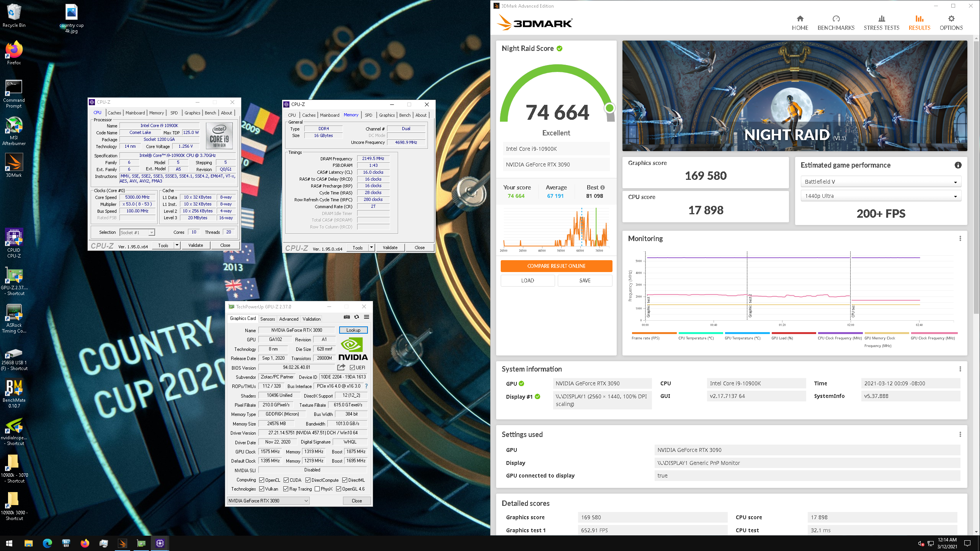The image size is (980, 551).
Task: Click GPU-Z refresh icon
Action: click(356, 317)
